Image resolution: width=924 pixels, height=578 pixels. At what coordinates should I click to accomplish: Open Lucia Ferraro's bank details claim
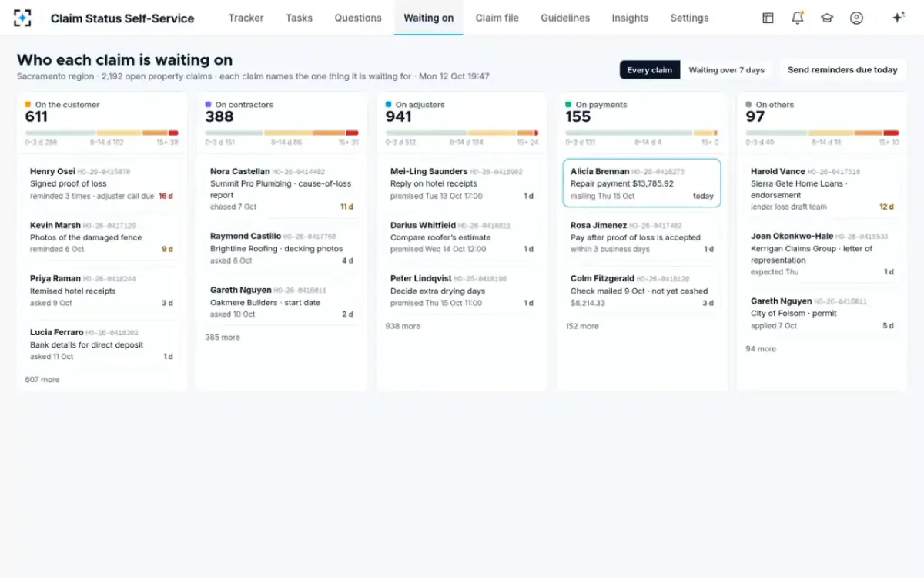102,345
